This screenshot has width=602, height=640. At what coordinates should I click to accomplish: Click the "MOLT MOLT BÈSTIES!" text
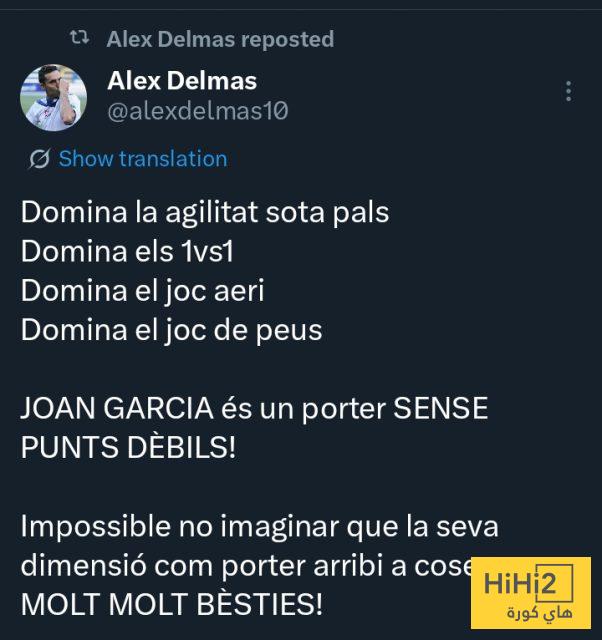click(x=171, y=604)
